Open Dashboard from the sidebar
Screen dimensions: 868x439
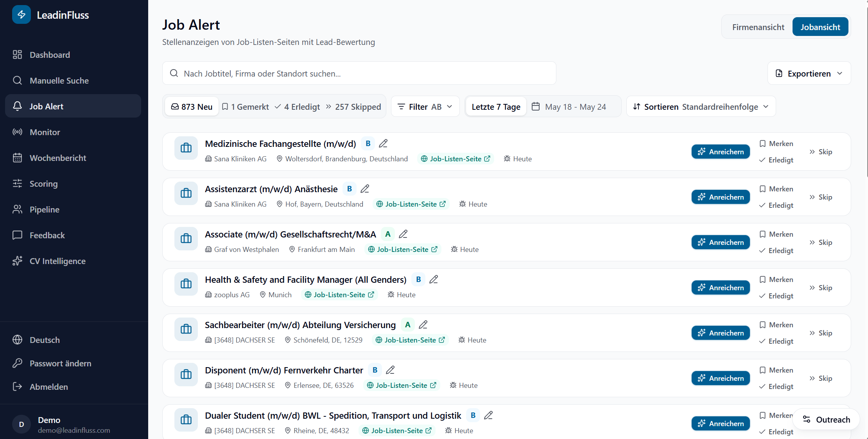[x=73, y=55]
